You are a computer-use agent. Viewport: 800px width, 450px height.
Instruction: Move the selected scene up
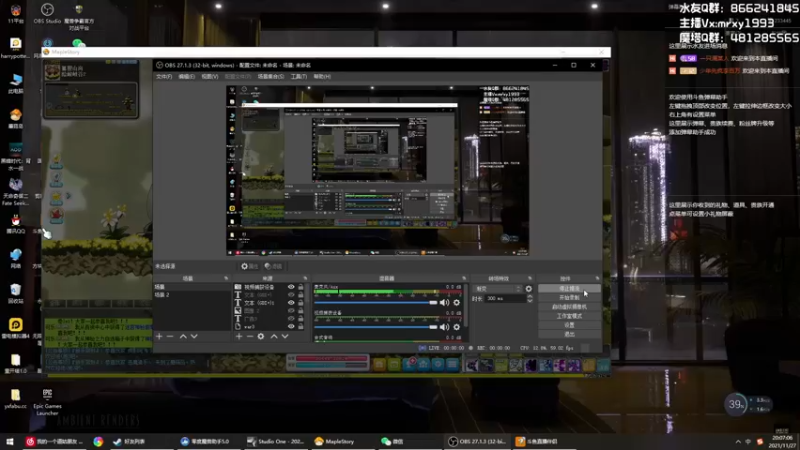183,336
